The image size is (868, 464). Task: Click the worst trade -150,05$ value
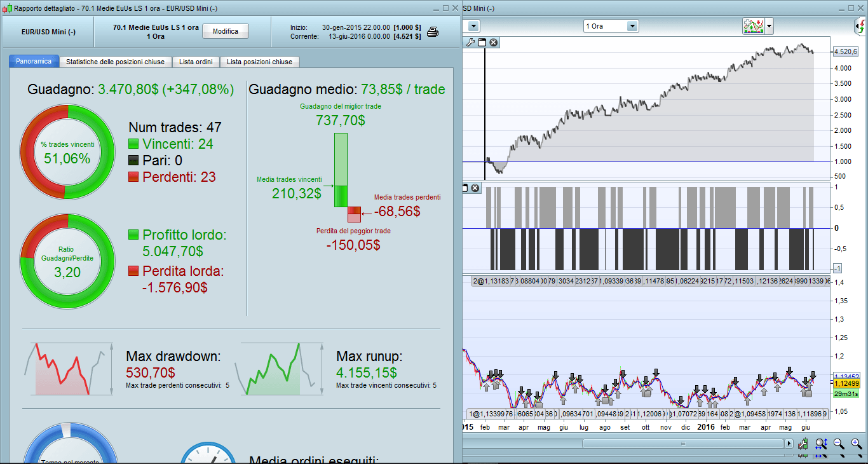pos(353,245)
